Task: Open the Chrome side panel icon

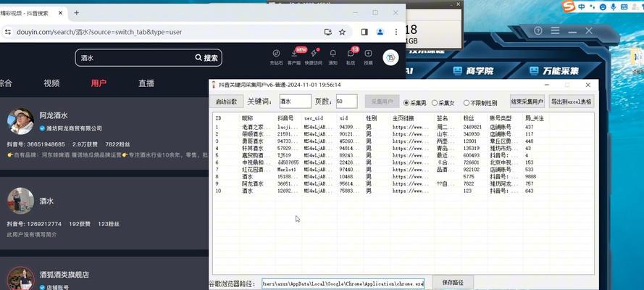Action: (x=364, y=32)
